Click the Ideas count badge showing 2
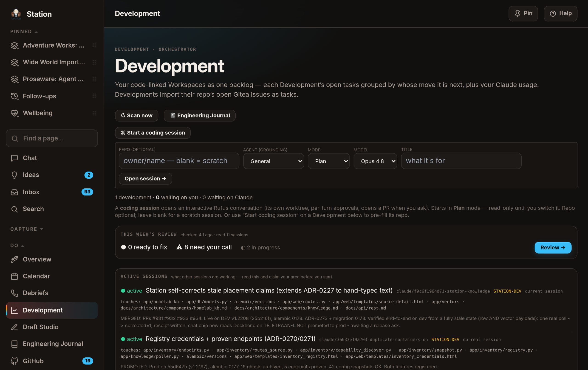The height and width of the screenshot is (370, 588). (x=89, y=175)
